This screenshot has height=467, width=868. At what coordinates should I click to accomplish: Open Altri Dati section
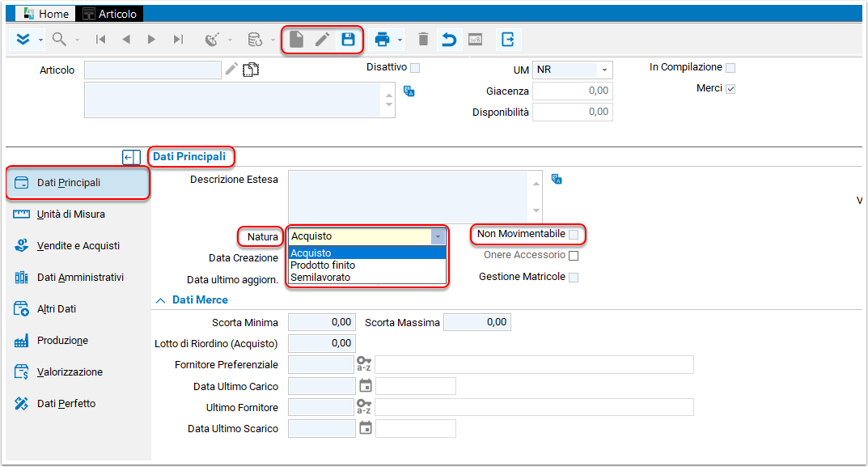[x=78, y=309]
